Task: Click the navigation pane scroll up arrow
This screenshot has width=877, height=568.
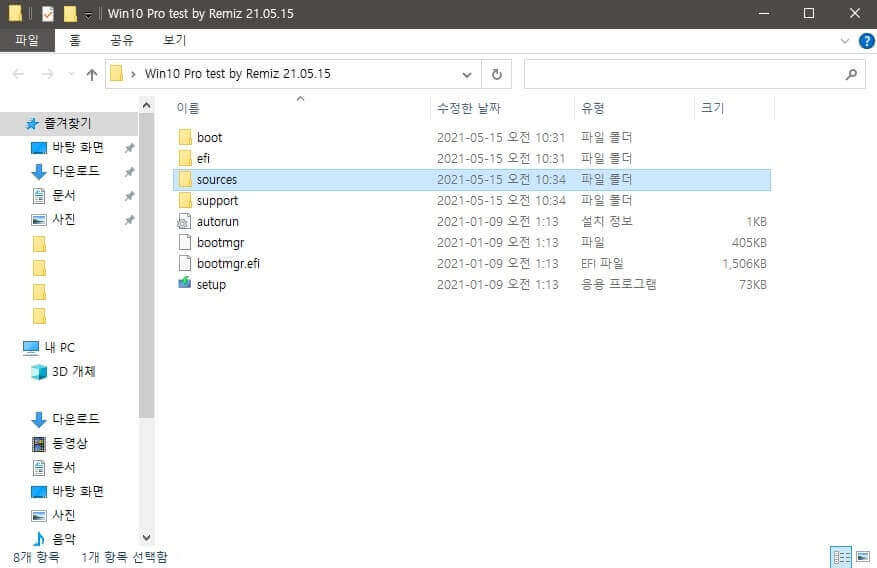Action: click(x=147, y=105)
